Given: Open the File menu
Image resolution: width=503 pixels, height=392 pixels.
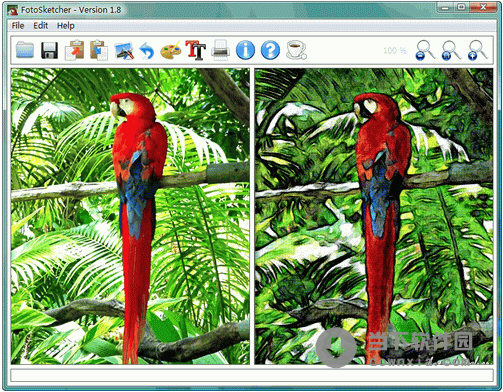Looking at the screenshot, I should [18, 26].
